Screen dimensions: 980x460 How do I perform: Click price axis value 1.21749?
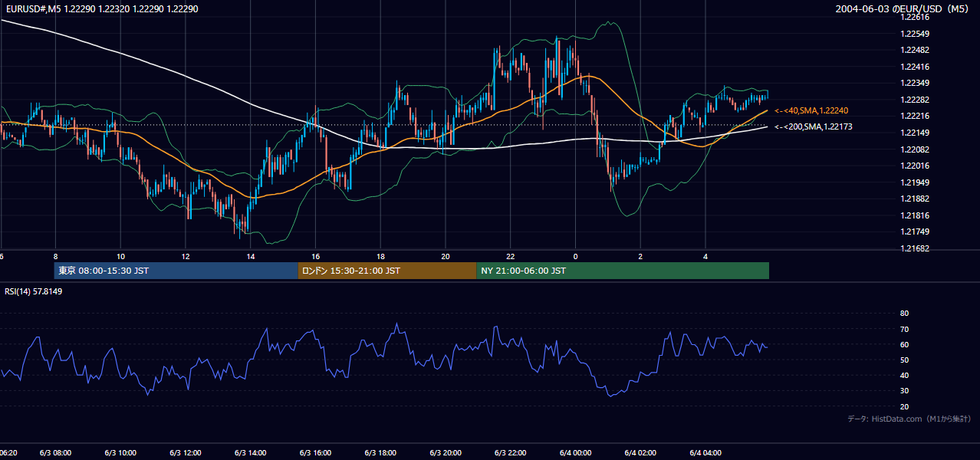coord(915,232)
